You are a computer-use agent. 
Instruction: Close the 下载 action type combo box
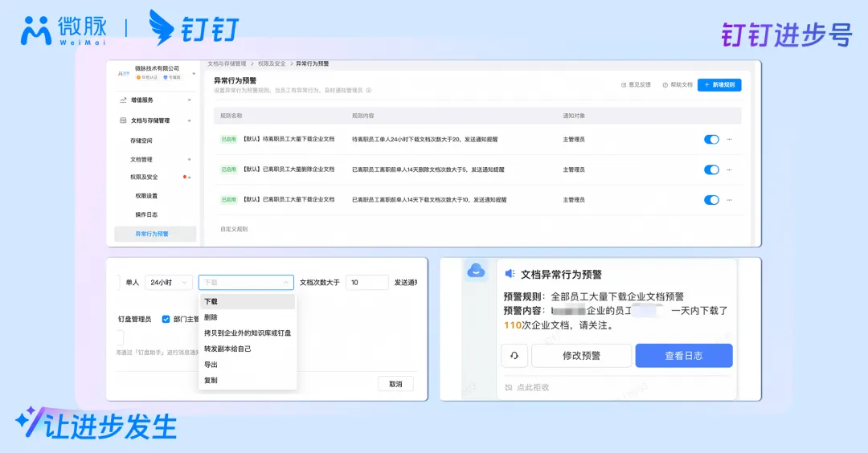tap(246, 283)
